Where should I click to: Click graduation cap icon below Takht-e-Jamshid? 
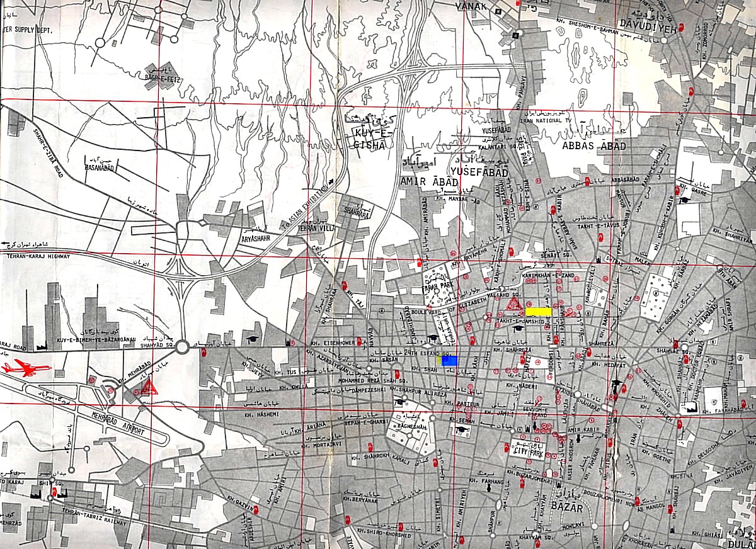coord(517,328)
